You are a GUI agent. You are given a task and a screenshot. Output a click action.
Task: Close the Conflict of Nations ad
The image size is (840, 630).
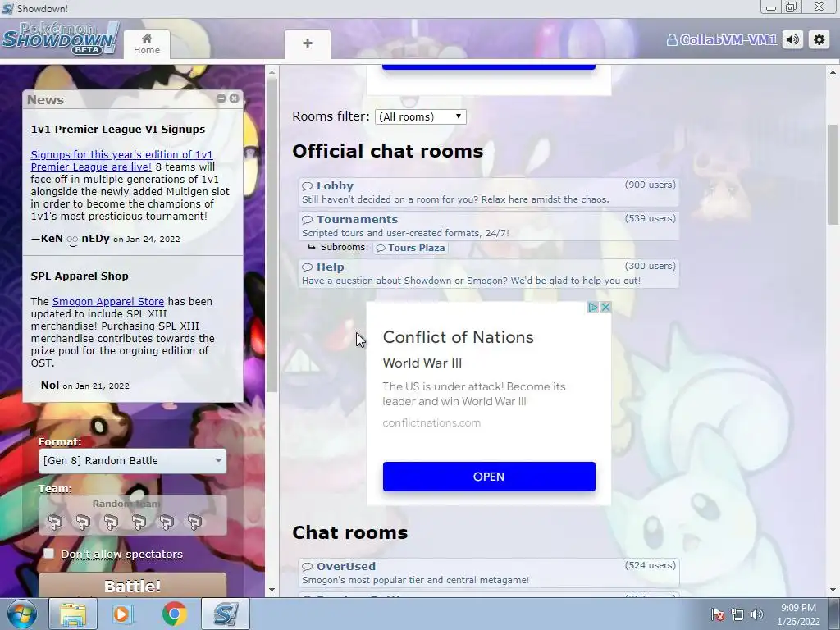click(x=605, y=308)
